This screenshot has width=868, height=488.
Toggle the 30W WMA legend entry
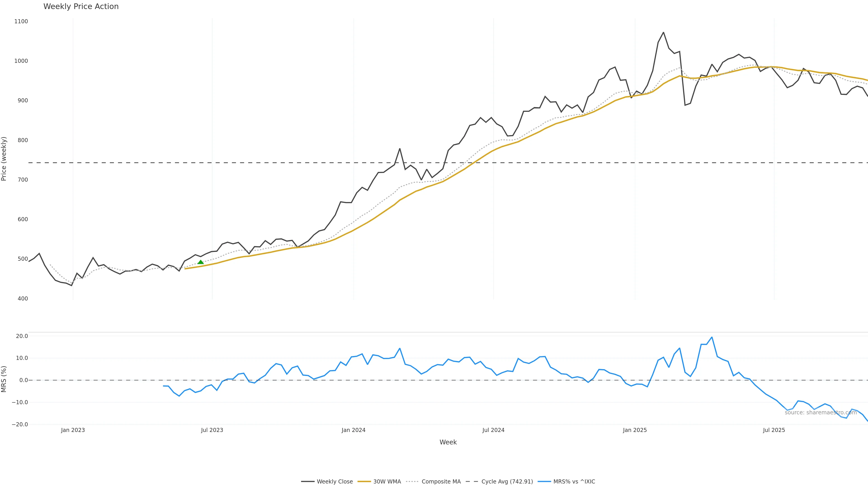[x=387, y=482]
